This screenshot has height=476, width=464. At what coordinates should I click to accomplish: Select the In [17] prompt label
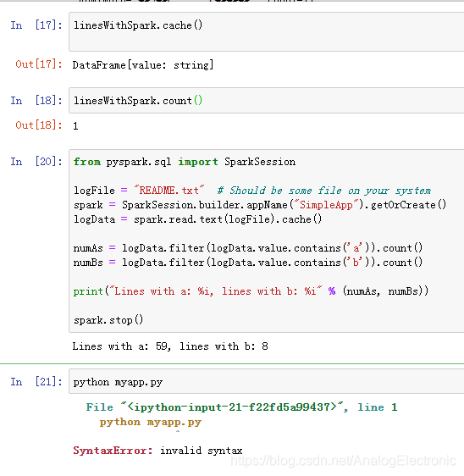coord(36,25)
